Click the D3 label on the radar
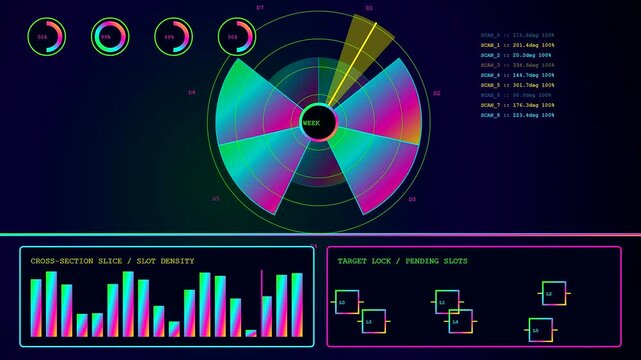Screen dimensions: 641x360 coord(412,199)
